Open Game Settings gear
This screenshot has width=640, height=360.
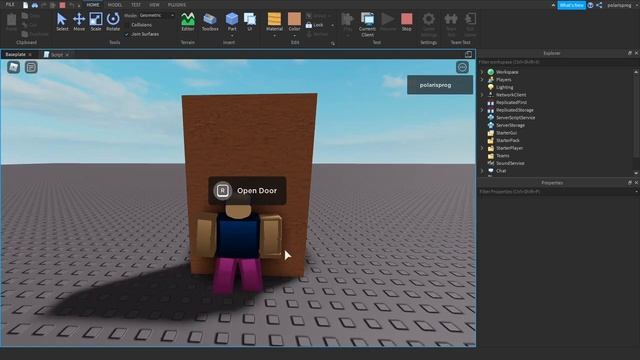pyautogui.click(x=429, y=20)
